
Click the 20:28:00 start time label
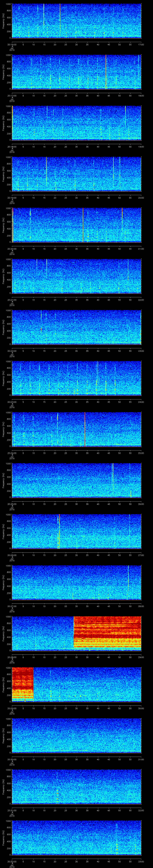click(12, 657)
